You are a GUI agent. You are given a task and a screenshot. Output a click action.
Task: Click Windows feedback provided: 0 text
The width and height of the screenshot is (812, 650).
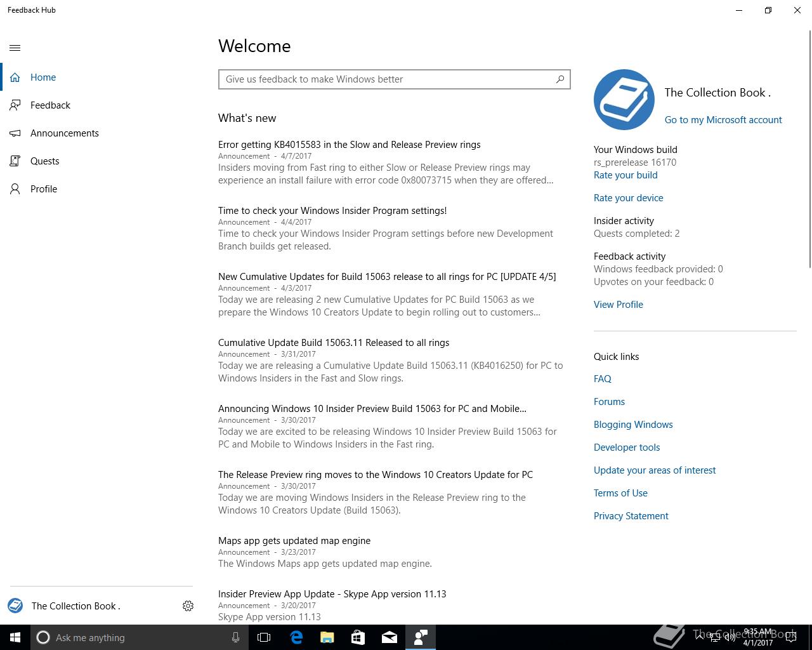coord(658,269)
